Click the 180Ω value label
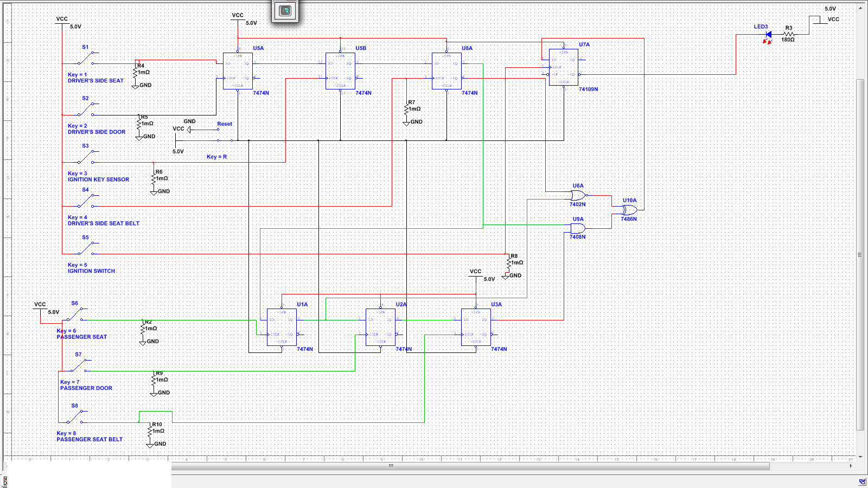The width and height of the screenshot is (868, 488). pos(788,40)
